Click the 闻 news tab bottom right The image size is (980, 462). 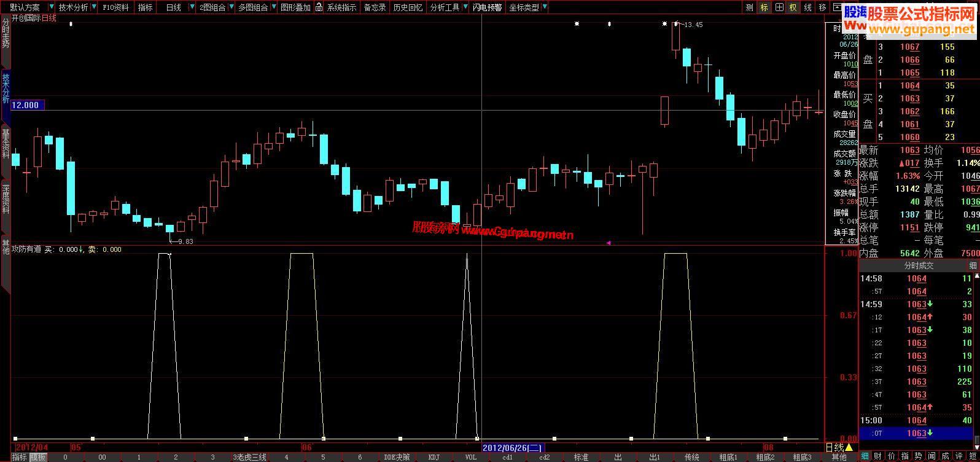[x=932, y=456]
